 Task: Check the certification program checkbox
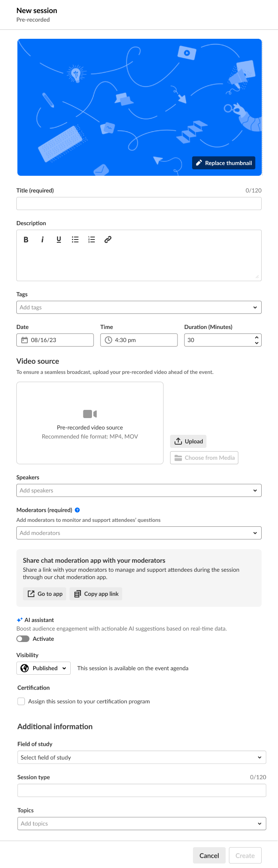pos(21,701)
